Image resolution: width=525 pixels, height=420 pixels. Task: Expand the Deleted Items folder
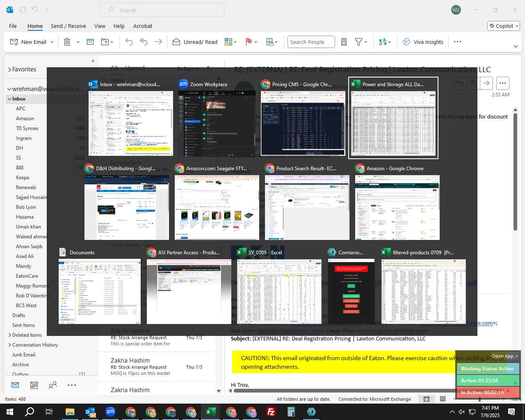tap(10, 335)
